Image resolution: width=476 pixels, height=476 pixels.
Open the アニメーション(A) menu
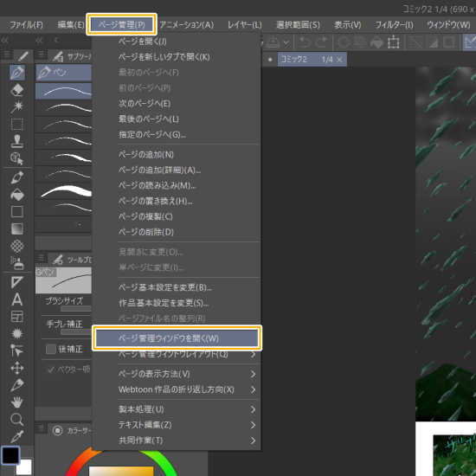(x=187, y=25)
